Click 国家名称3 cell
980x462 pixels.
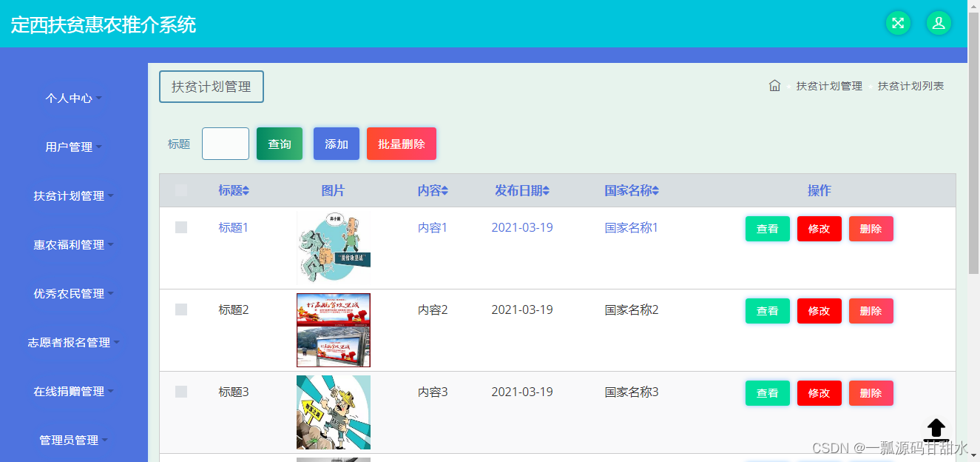click(x=632, y=392)
